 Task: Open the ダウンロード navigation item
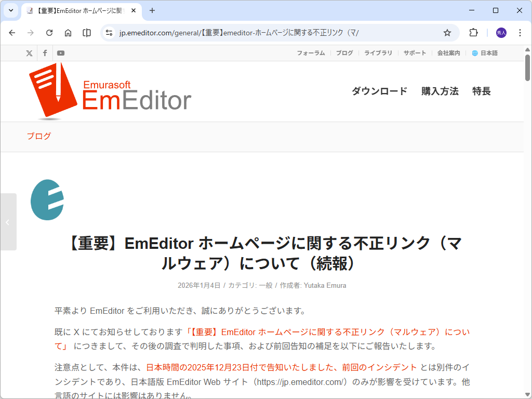point(379,91)
